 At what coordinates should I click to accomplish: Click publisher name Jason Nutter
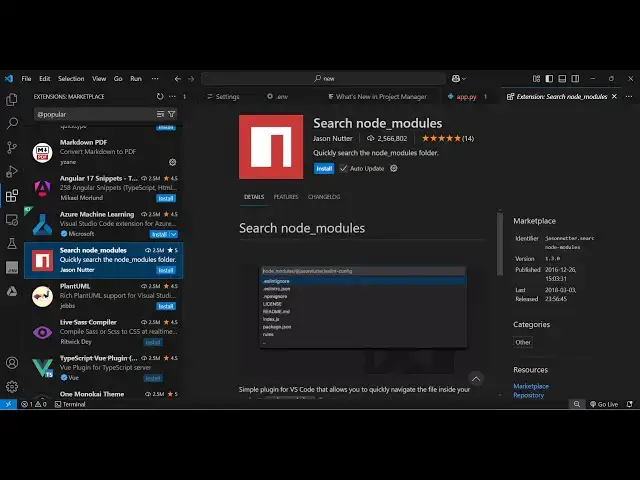click(x=333, y=138)
